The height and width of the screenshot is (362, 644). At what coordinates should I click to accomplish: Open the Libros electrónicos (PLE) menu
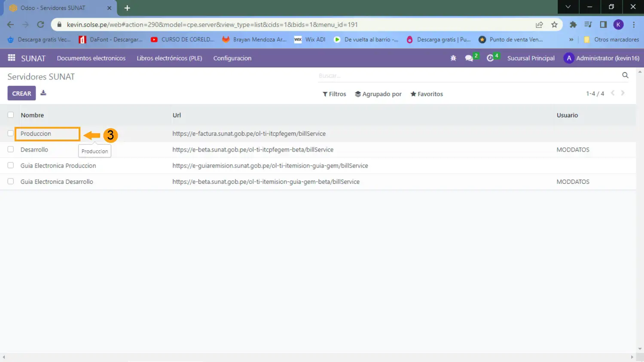[x=169, y=58]
